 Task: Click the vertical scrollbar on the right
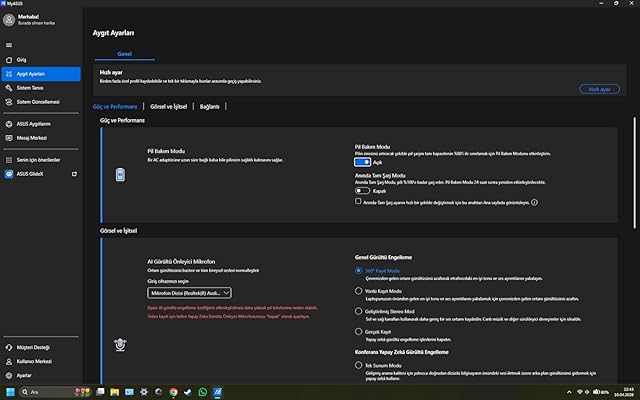click(x=634, y=173)
